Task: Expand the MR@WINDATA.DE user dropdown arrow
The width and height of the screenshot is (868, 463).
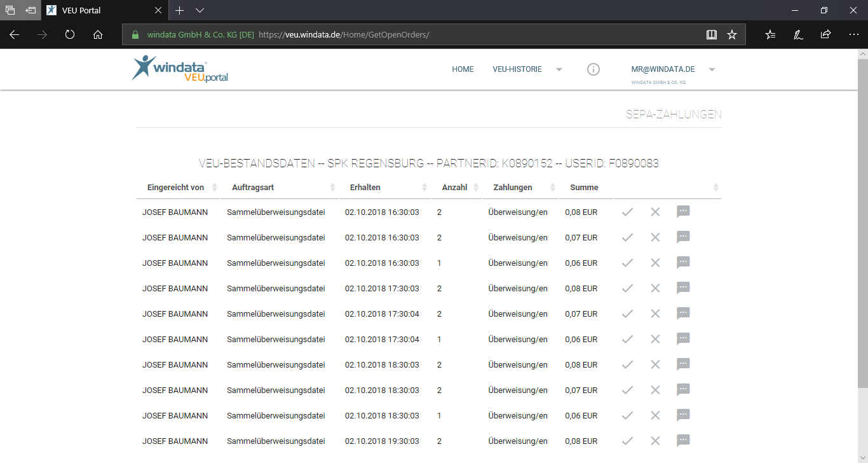Action: point(712,69)
